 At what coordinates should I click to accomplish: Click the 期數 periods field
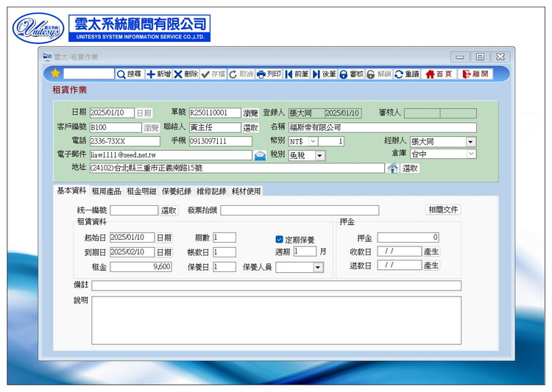(224, 237)
